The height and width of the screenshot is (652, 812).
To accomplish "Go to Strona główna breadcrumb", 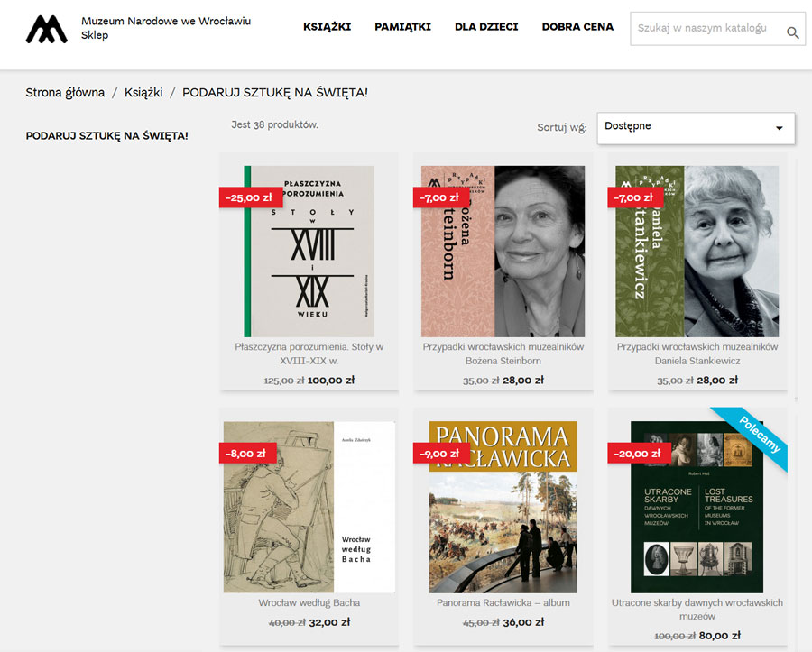I will point(65,93).
